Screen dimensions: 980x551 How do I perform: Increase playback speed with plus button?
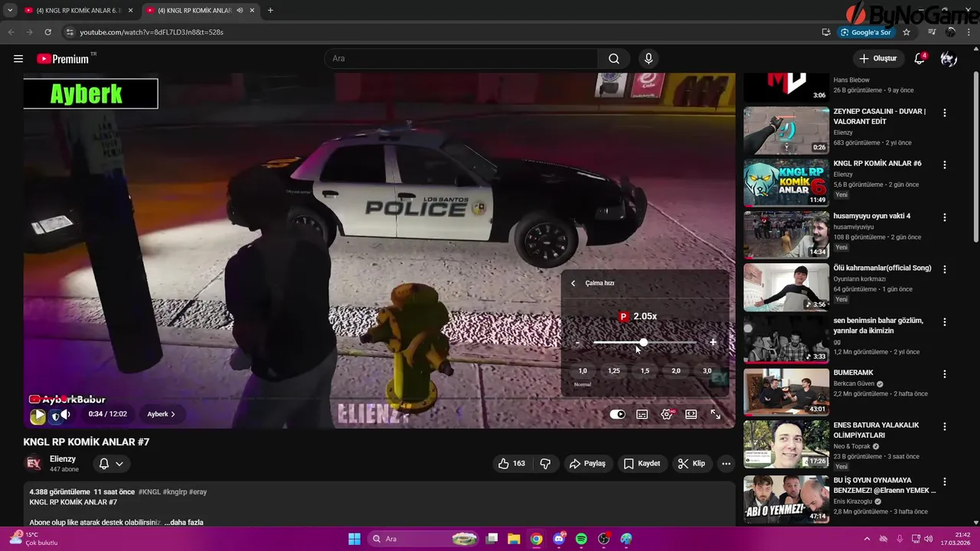click(x=713, y=343)
